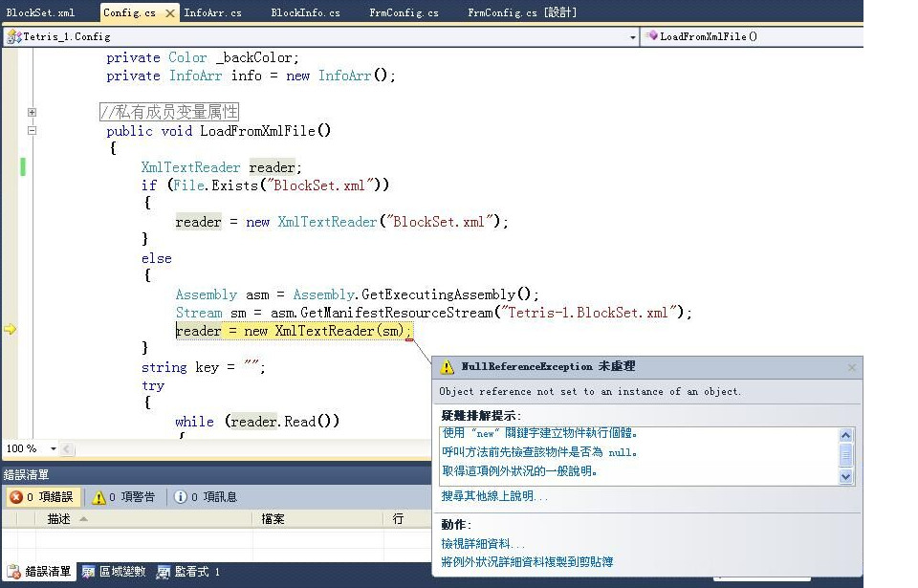918x588 pixels.
Task: Toggle the 0 項訊息 messages filter
Action: point(207,496)
